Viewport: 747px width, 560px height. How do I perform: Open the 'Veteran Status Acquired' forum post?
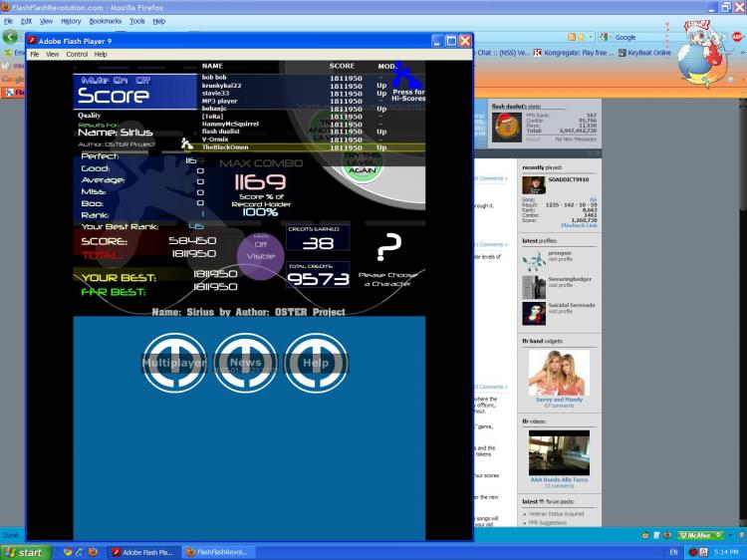[x=556, y=514]
